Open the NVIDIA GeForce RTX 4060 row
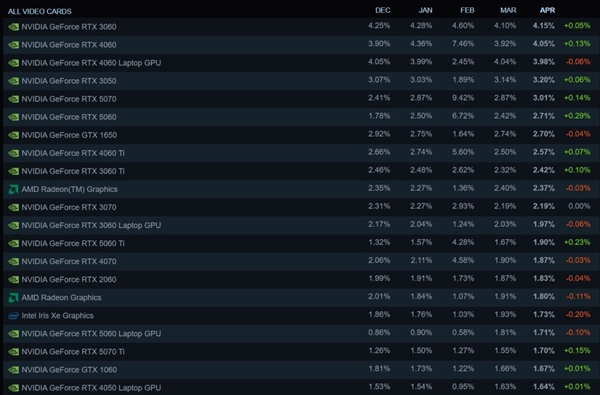Image resolution: width=600 pixels, height=395 pixels. (300, 45)
